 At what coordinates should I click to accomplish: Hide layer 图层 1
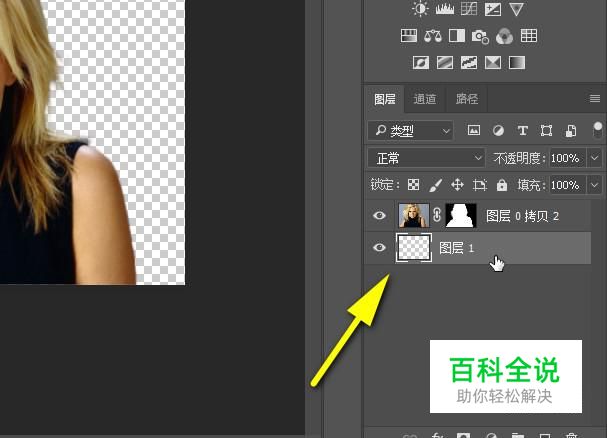coord(379,247)
